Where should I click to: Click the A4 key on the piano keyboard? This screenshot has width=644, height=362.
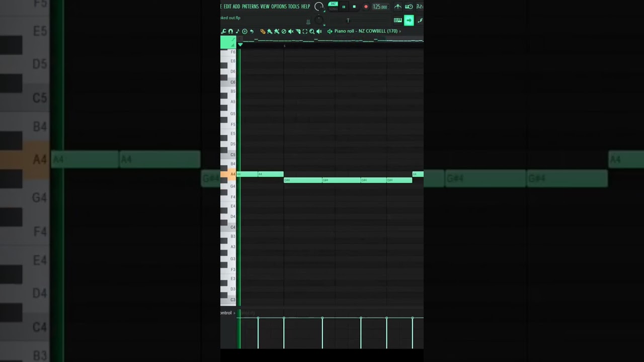231,174
